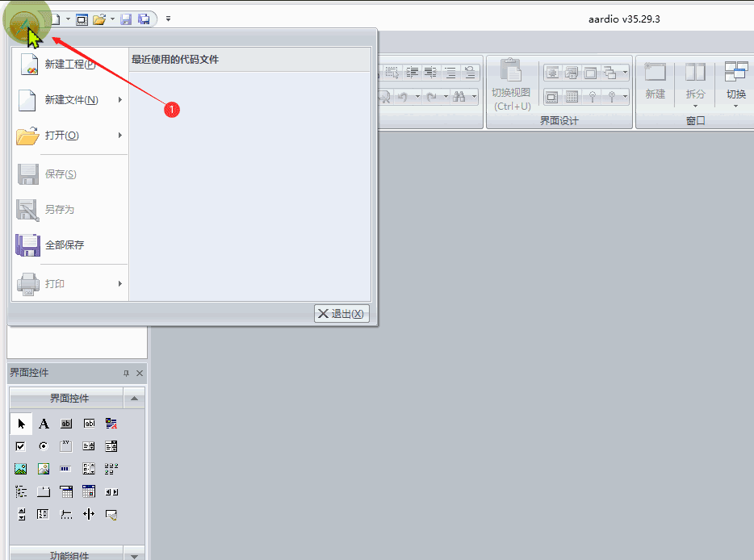This screenshot has width=754, height=560.
Task: Click the decrease indent icon in ribbon
Action: pos(431,73)
